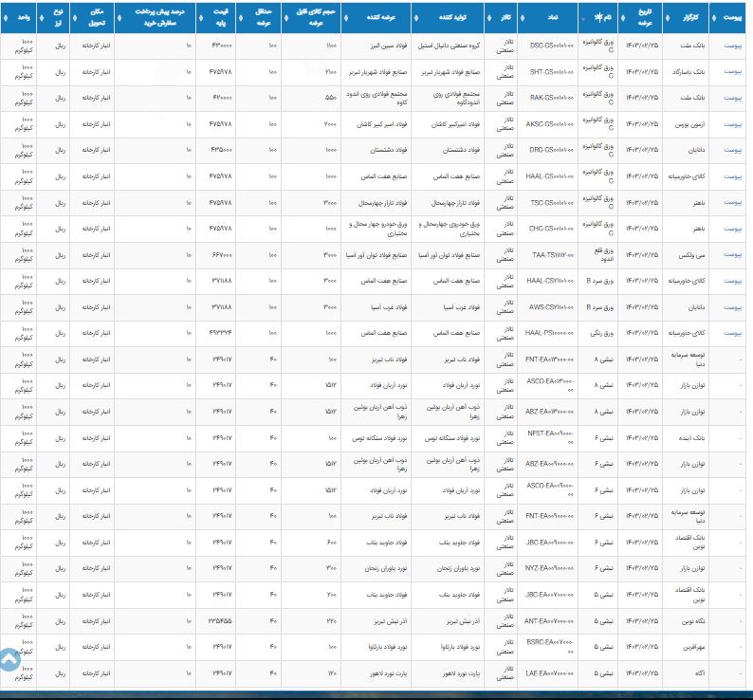The height and width of the screenshot is (700, 753).
Task: Select the NYZ-EA symbol cell
Action: pyautogui.click(x=549, y=568)
